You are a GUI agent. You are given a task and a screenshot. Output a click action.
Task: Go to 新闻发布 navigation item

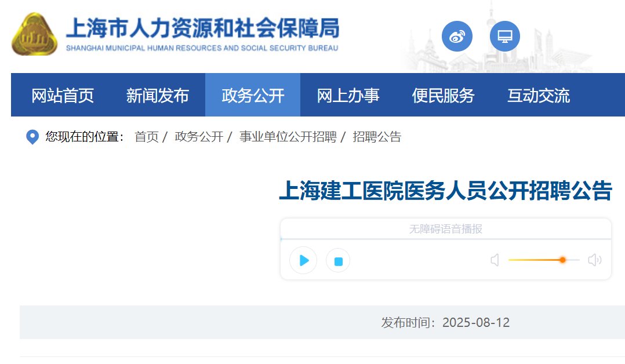[158, 96]
